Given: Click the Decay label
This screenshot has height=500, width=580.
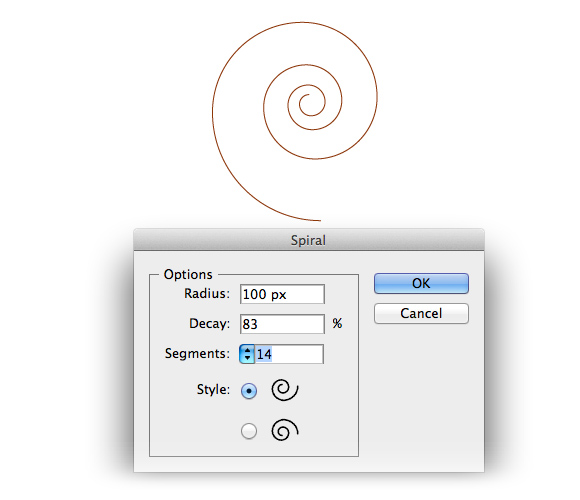Looking at the screenshot, I should point(209,324).
